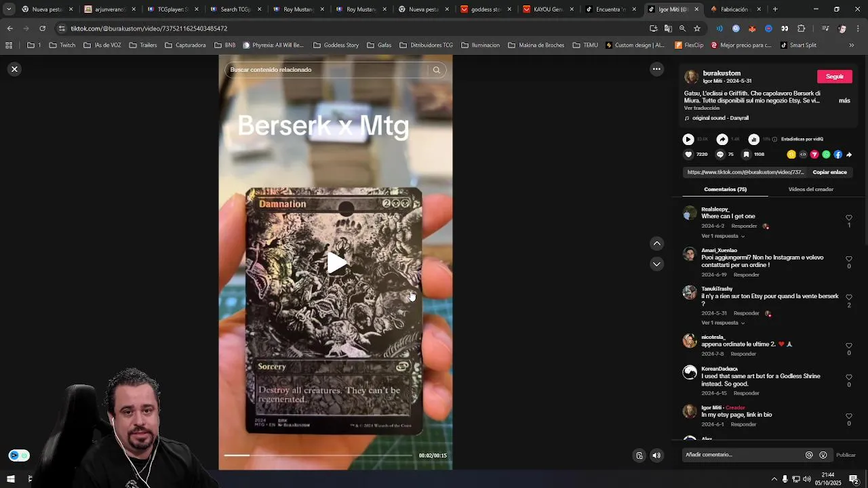
Task: Like KoreanDadwxa comment
Action: pos(849,378)
